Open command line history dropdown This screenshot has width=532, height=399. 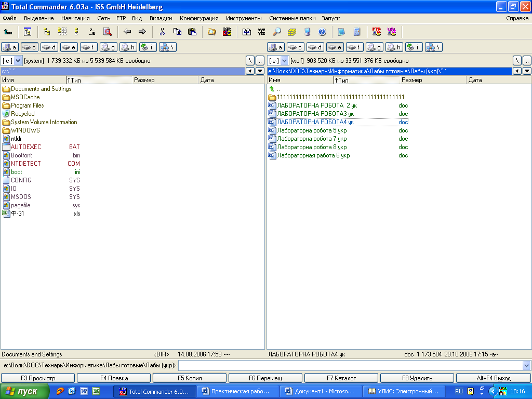527,365
